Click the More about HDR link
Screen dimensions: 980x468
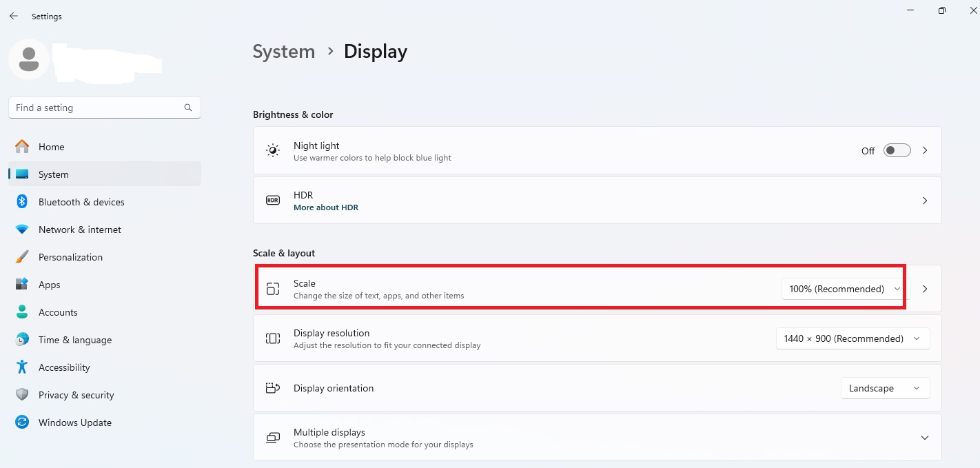click(x=326, y=207)
